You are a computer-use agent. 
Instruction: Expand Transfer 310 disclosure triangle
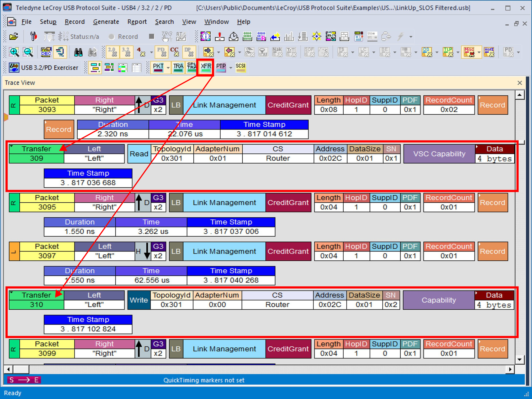point(12,292)
